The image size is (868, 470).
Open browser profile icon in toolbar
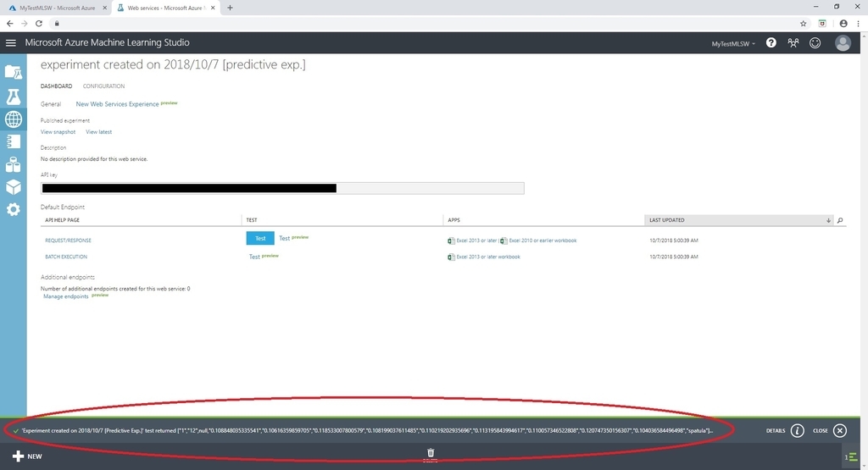click(x=843, y=23)
